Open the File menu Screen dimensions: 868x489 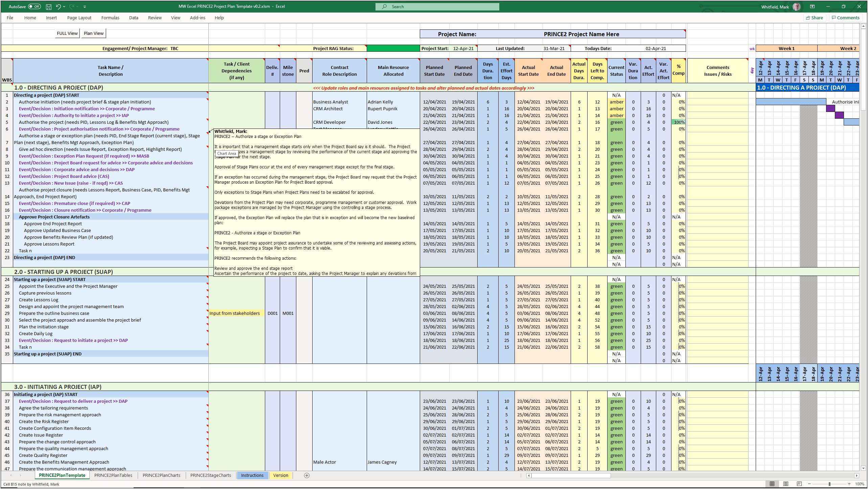click(x=10, y=18)
